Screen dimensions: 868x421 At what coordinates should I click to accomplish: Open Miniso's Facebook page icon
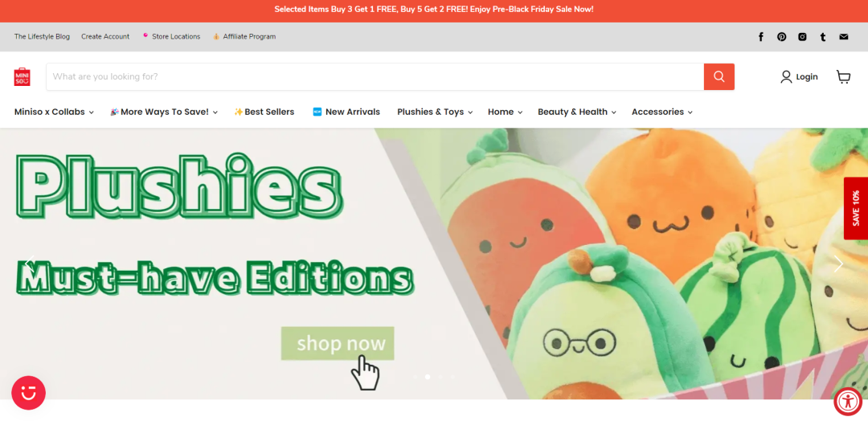click(x=760, y=36)
